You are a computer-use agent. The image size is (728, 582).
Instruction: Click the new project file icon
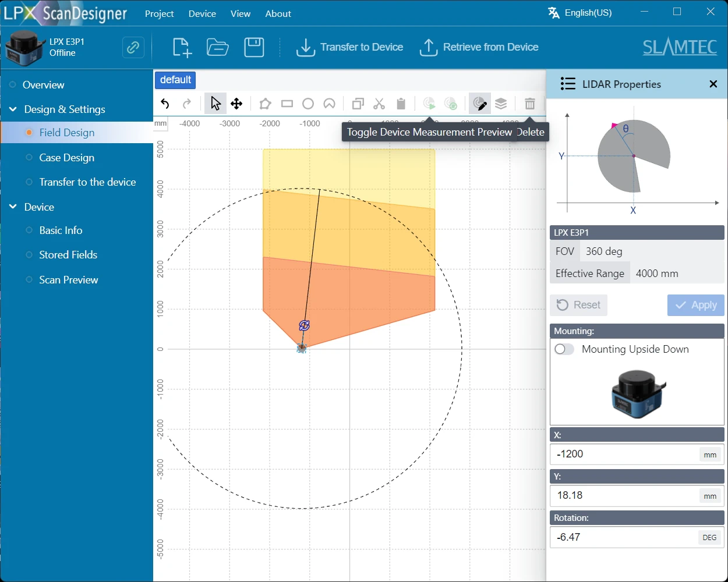[182, 48]
